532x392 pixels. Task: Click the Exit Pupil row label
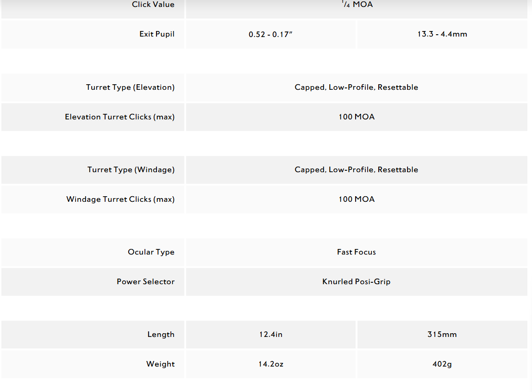(156, 34)
